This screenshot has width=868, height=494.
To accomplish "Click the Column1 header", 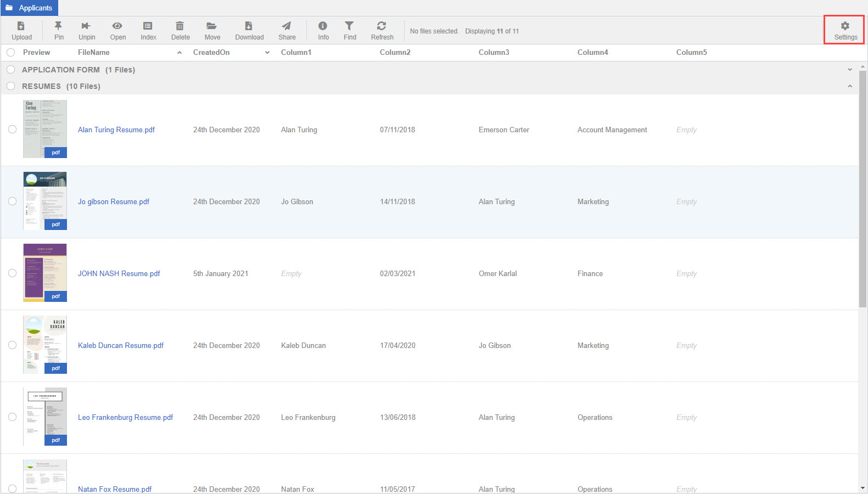I will pos(296,53).
